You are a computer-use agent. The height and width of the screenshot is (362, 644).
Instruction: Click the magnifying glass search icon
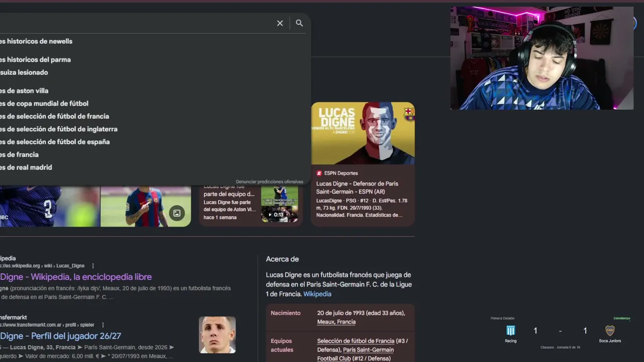pyautogui.click(x=299, y=23)
